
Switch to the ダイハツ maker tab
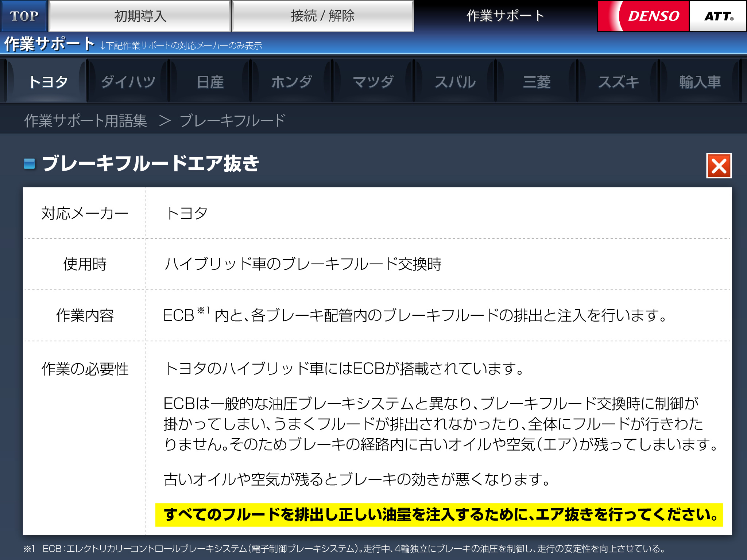128,82
